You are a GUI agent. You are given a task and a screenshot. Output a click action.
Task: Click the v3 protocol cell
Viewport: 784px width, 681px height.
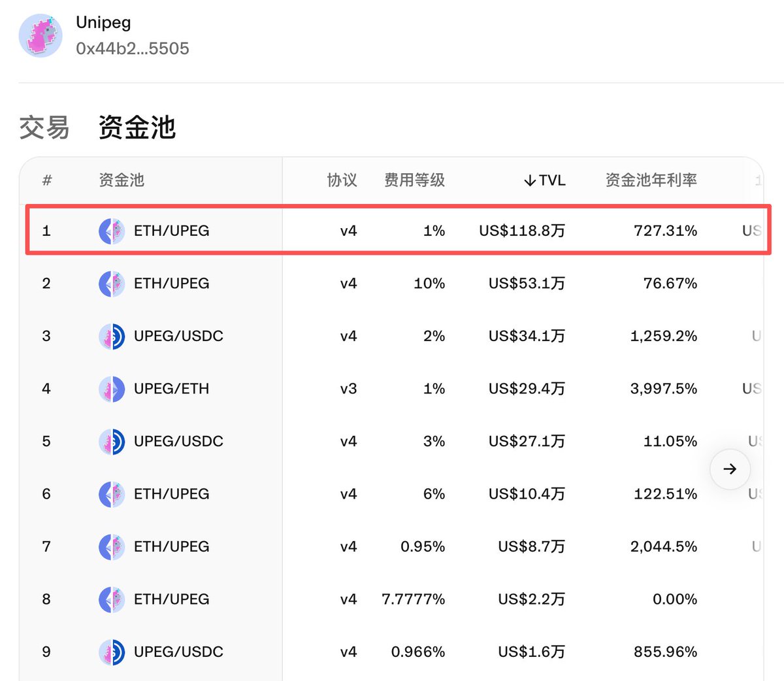(x=349, y=389)
